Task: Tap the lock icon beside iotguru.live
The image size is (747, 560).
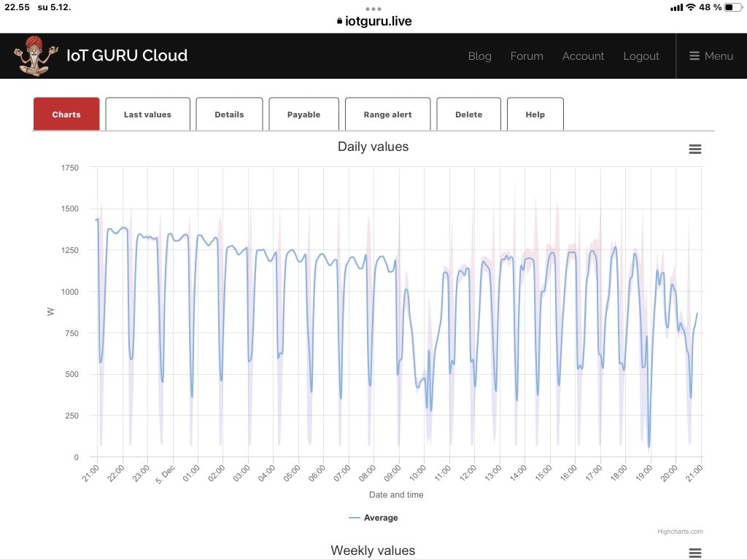Action: (x=339, y=22)
